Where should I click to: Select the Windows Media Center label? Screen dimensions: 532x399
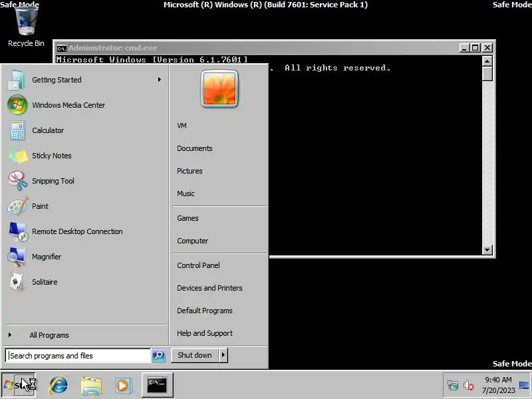68,105
